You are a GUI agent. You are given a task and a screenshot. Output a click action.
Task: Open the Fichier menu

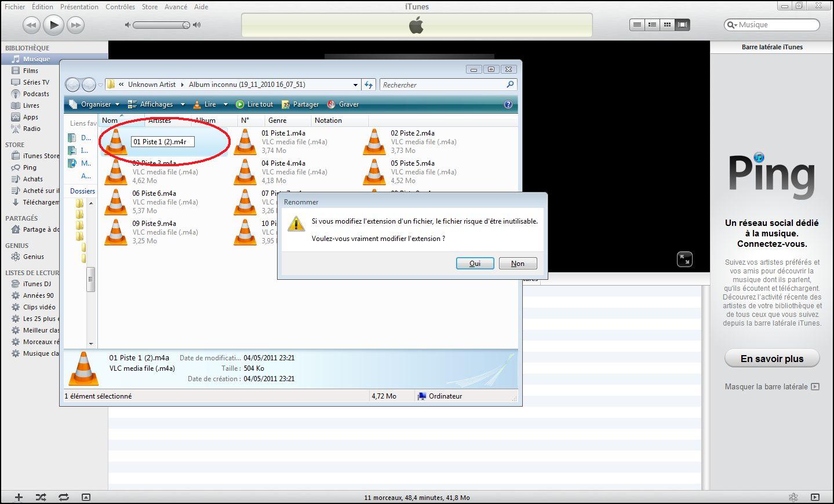(x=15, y=7)
